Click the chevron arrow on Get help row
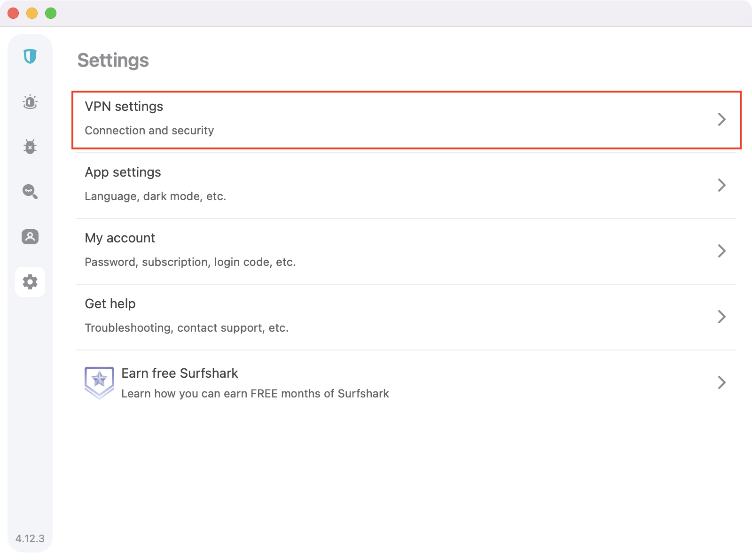The width and height of the screenshot is (752, 560). point(722,317)
